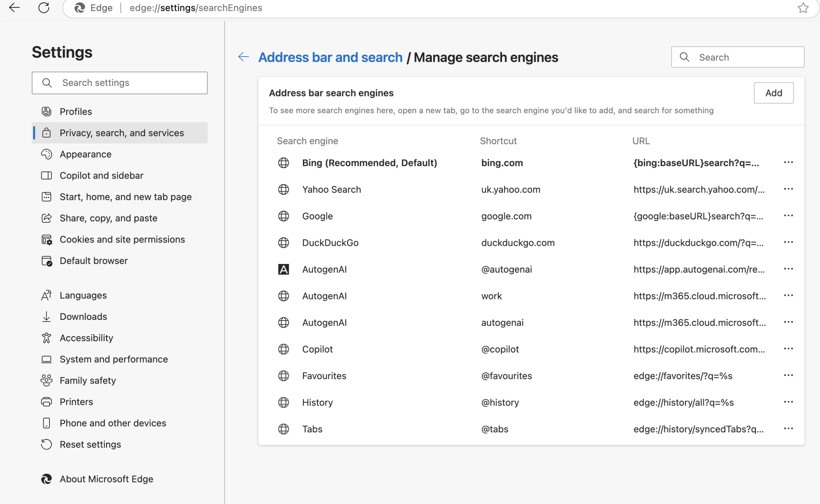Go to Appearance settings
820x504 pixels.
120,154
